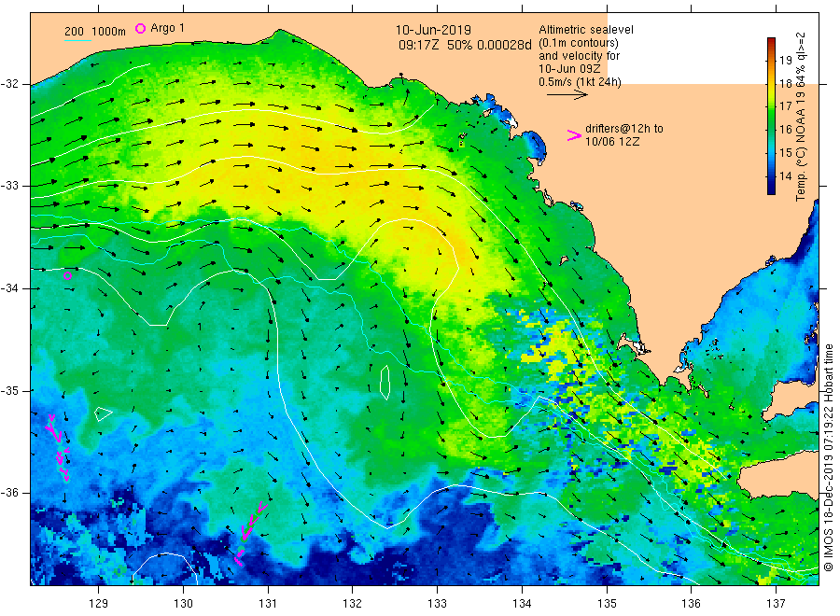Click the color bar value 17
The image size is (840, 616).
tap(785, 106)
